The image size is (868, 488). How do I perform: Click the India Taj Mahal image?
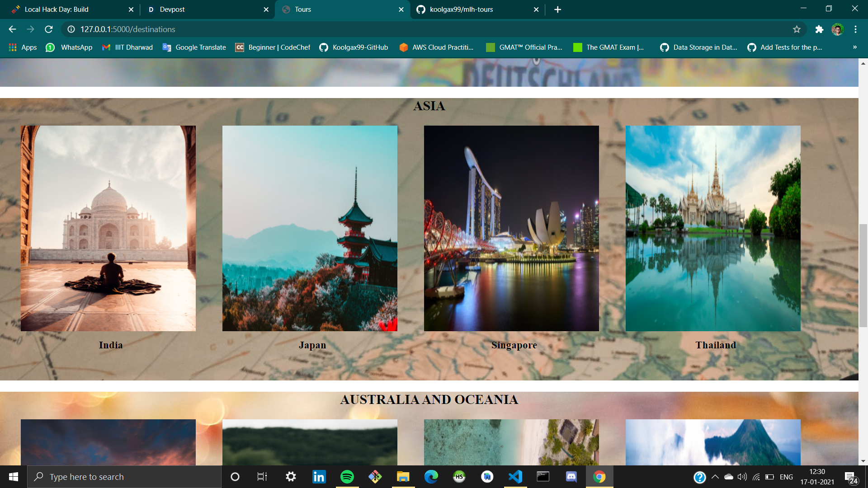click(x=108, y=228)
